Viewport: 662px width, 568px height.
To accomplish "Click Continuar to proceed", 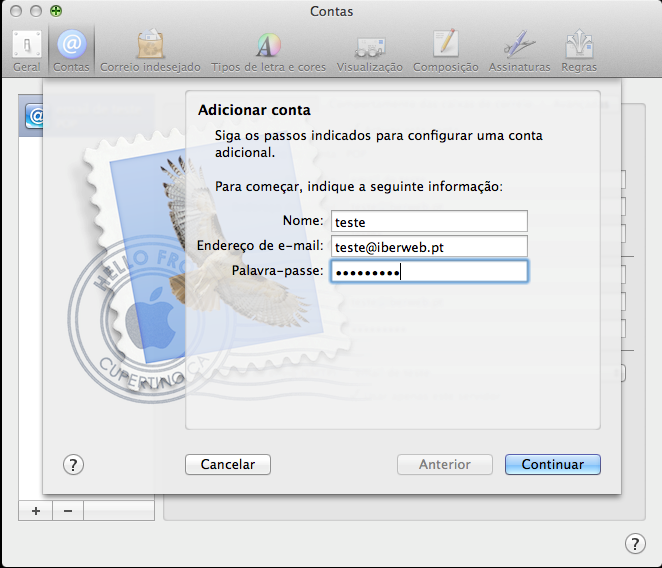I will click(552, 464).
